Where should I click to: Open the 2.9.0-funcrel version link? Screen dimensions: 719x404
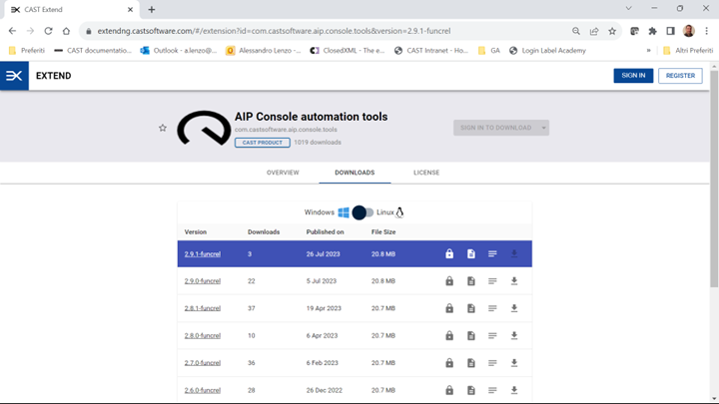coord(202,281)
